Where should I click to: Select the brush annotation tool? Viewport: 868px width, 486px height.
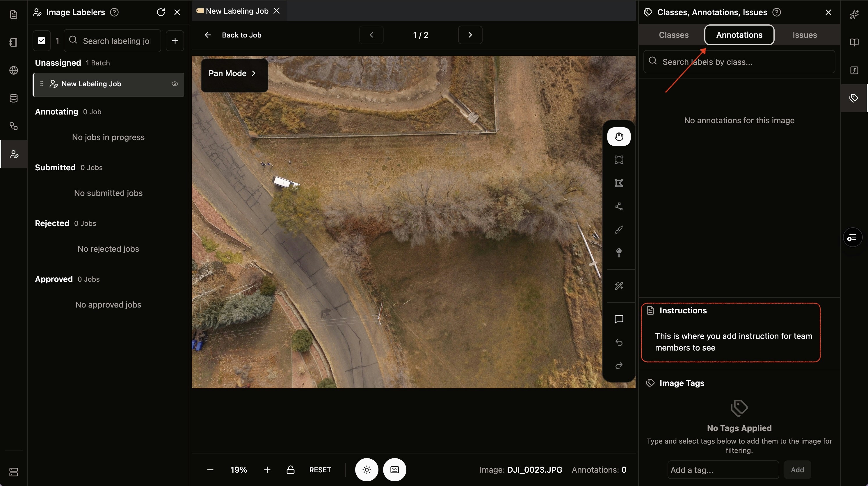pyautogui.click(x=619, y=230)
